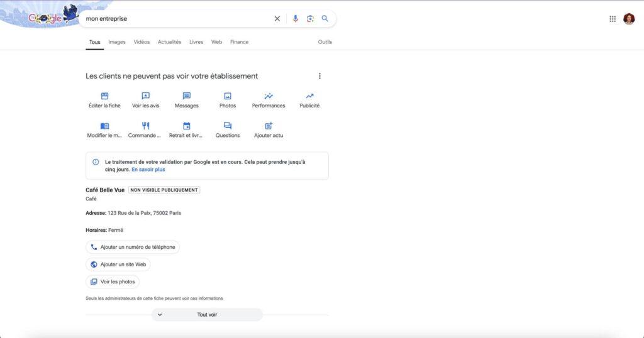Click the Non visible publiquement badge
This screenshot has width=644, height=338.
coord(164,190)
